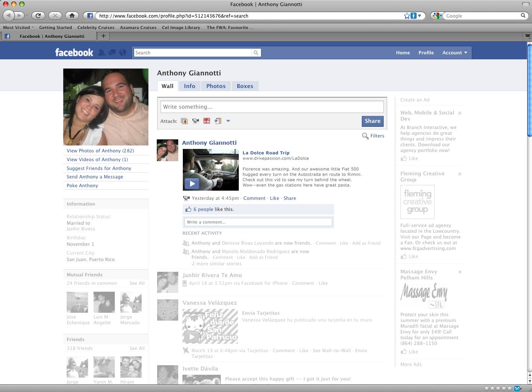532x392 pixels.
Task: Switch to the Info tab
Action: point(189,86)
